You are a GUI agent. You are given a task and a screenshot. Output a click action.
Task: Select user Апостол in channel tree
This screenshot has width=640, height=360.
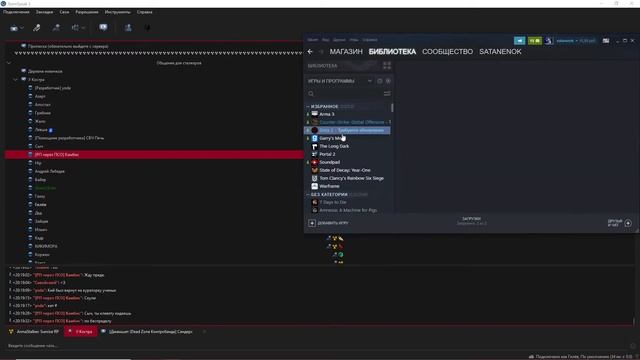pyautogui.click(x=42, y=105)
